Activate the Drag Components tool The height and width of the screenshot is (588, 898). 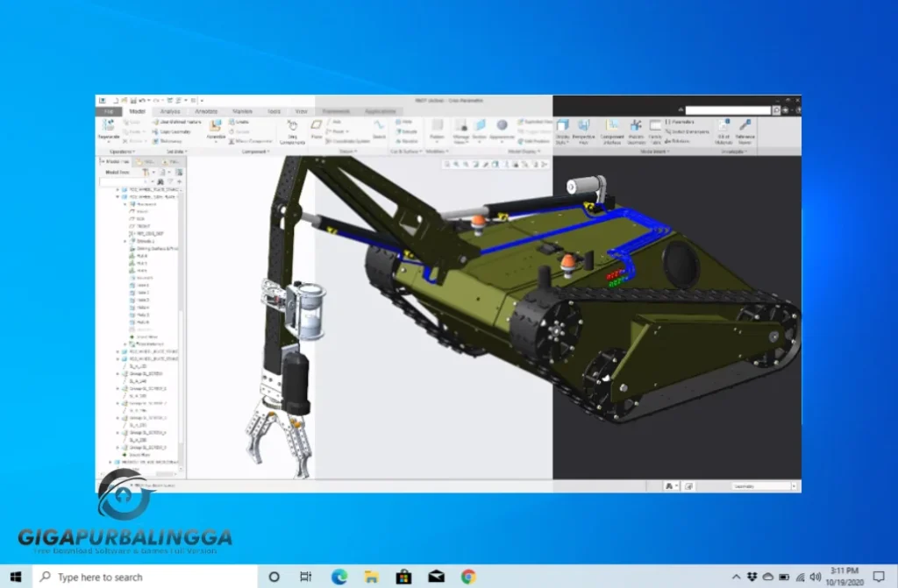click(x=291, y=130)
